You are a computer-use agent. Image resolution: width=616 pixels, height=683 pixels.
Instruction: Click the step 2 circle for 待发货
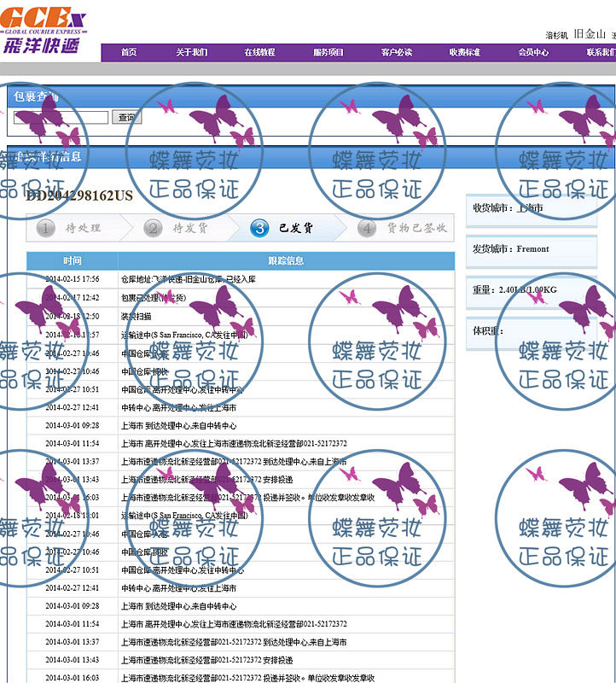(x=153, y=228)
